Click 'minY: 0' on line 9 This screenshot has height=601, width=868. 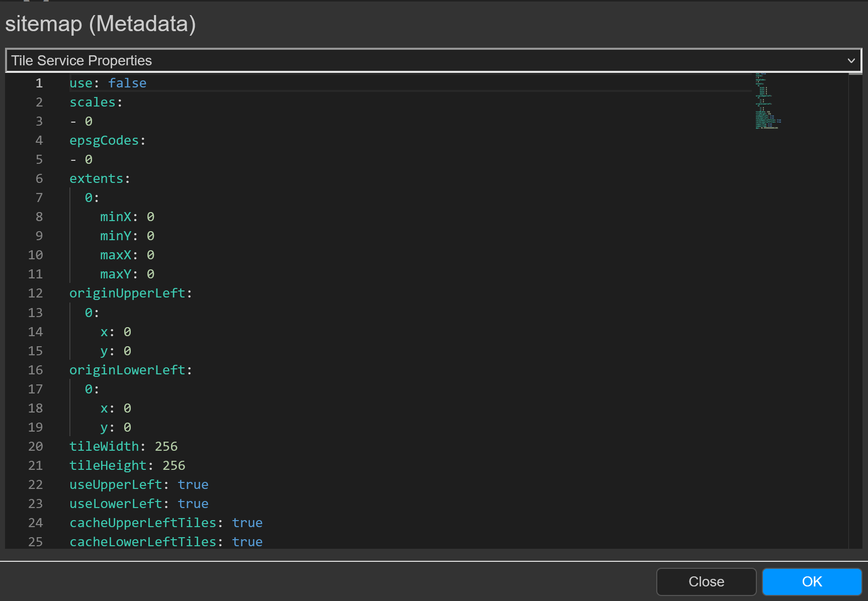(127, 236)
